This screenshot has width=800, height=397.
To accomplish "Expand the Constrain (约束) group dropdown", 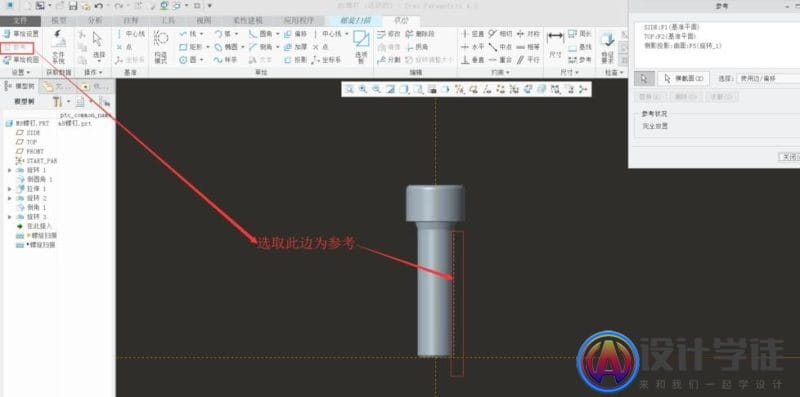I will pyautogui.click(x=501, y=72).
